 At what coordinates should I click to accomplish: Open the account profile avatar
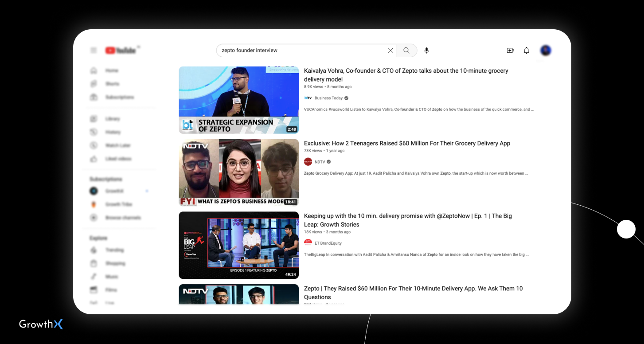pyautogui.click(x=546, y=51)
